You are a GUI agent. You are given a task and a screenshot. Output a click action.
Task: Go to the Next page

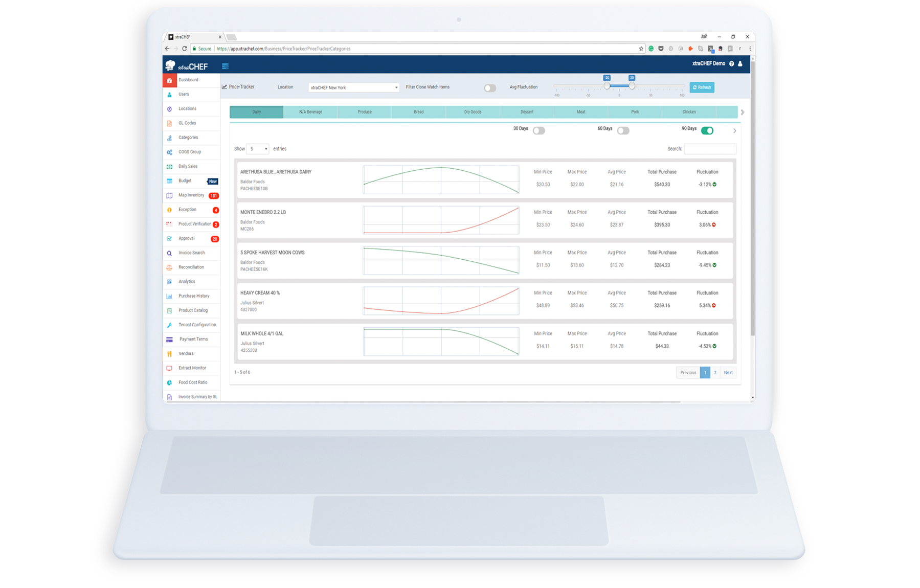coord(728,373)
